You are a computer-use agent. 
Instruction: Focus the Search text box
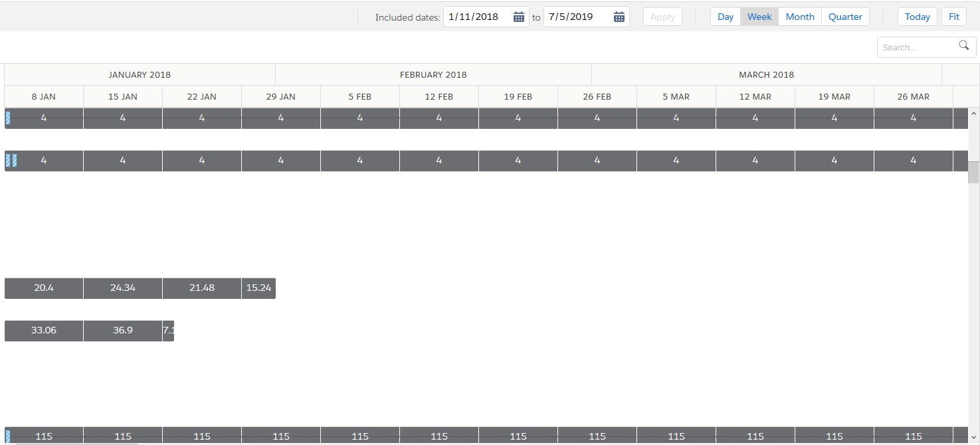coord(918,47)
